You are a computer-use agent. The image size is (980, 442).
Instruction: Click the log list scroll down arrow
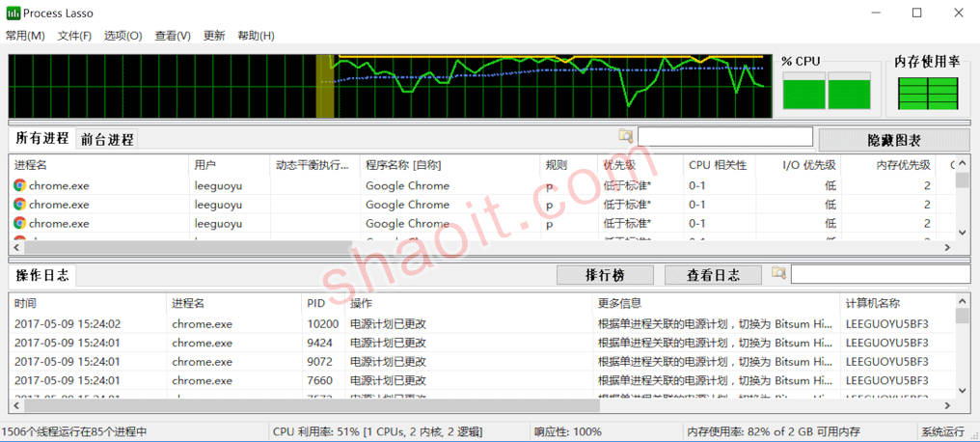point(963,390)
